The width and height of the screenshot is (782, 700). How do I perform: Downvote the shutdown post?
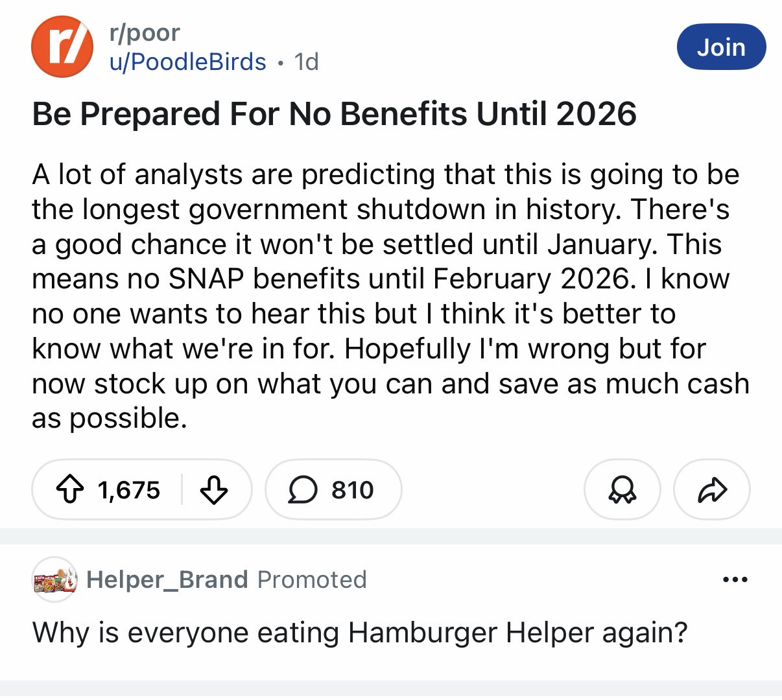click(213, 490)
